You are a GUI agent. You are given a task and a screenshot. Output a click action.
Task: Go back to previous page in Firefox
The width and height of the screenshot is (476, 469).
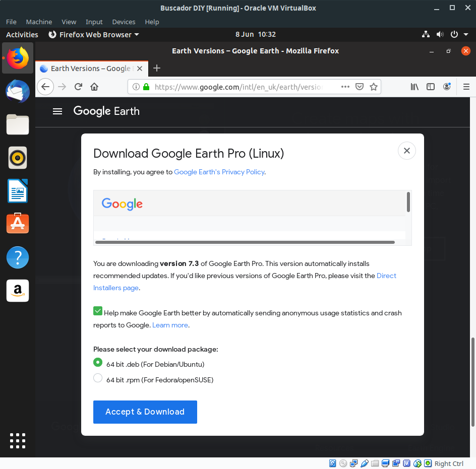coord(45,87)
